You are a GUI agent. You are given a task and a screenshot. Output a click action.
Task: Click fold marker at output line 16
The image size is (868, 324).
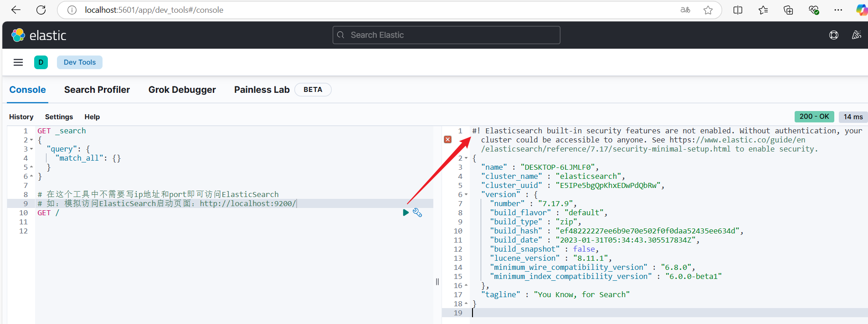pos(466,285)
